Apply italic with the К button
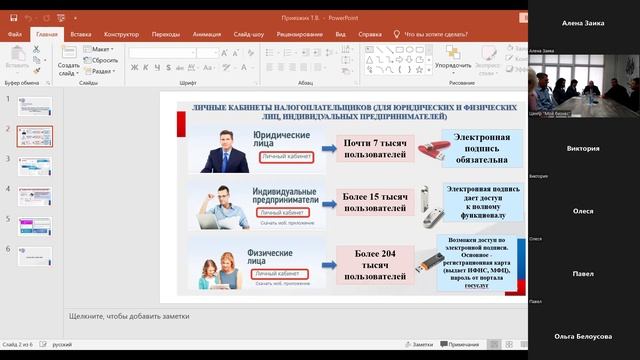The height and width of the screenshot is (360, 640). pos(146,67)
